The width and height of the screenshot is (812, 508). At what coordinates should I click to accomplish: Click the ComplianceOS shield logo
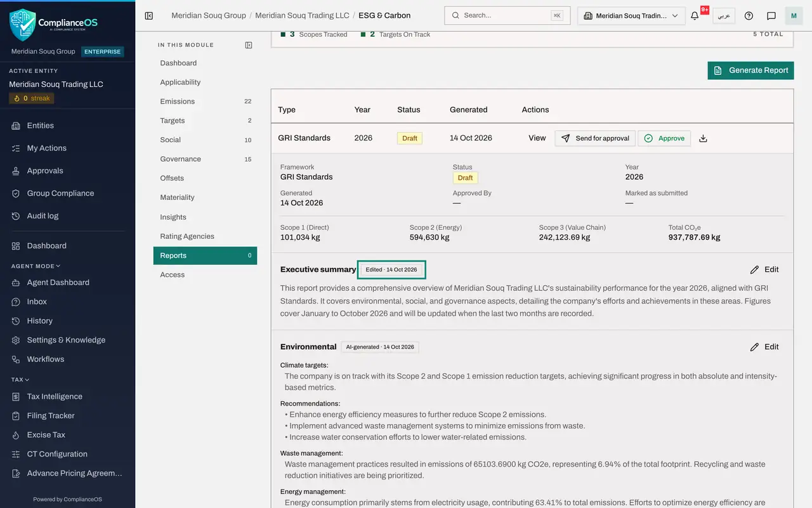tap(23, 25)
